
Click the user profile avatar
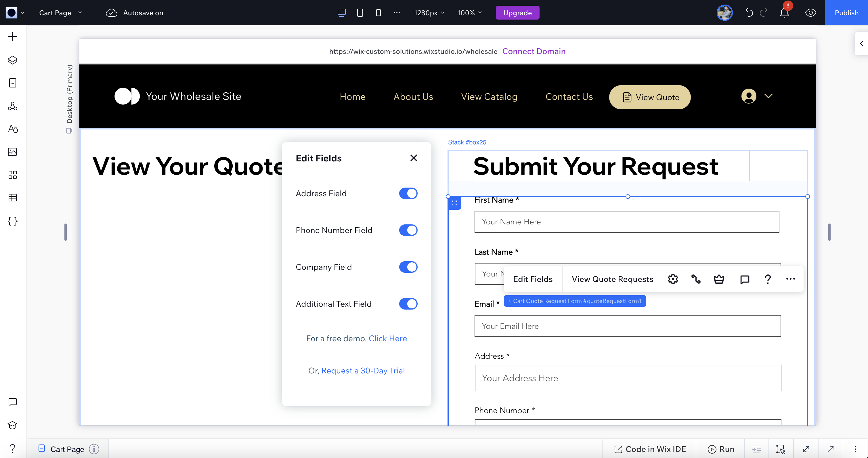click(x=724, y=13)
